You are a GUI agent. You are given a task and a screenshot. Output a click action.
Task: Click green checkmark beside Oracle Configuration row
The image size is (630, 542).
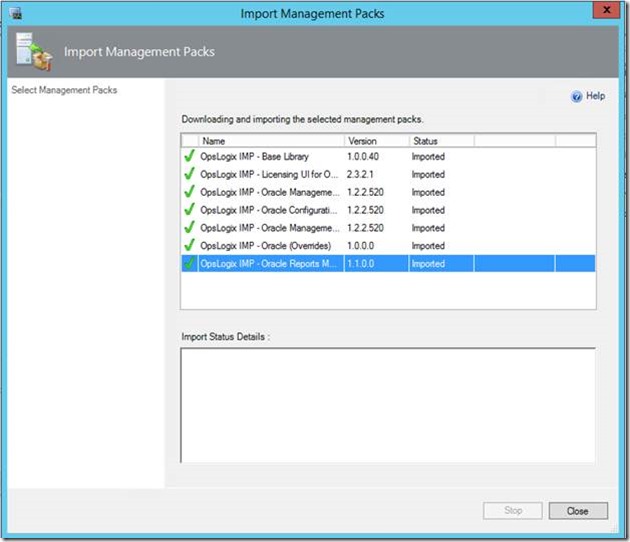click(x=189, y=210)
